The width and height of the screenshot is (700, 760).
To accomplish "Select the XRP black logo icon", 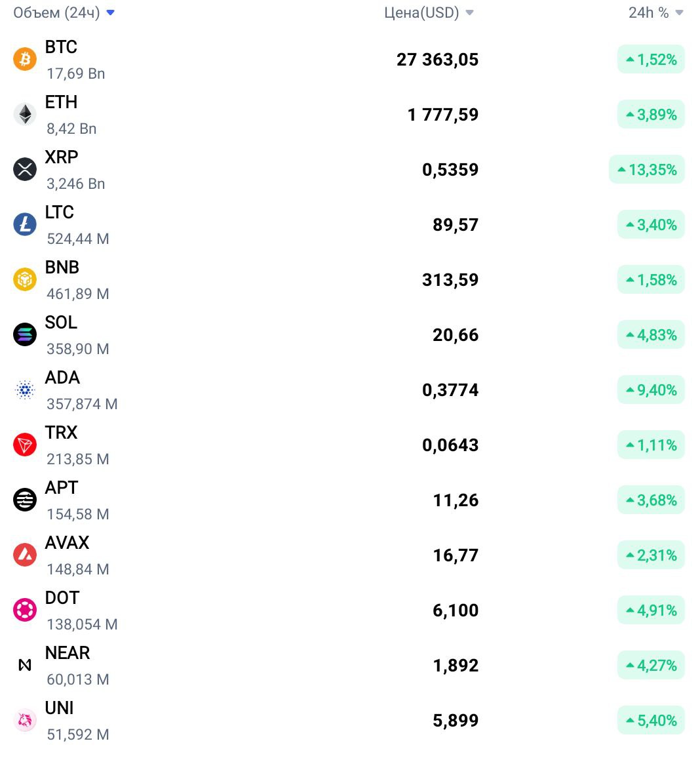I will click(25, 169).
